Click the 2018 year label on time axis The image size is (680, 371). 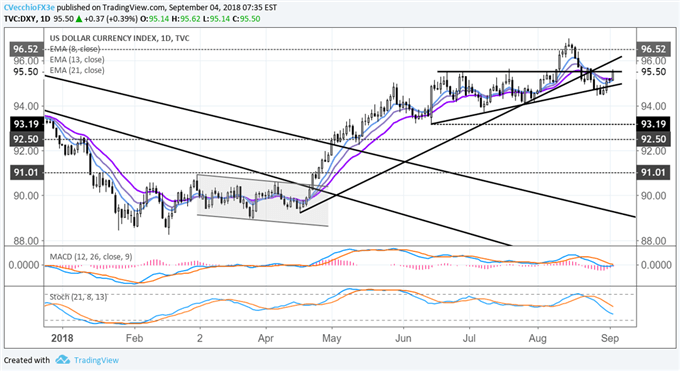[62, 338]
